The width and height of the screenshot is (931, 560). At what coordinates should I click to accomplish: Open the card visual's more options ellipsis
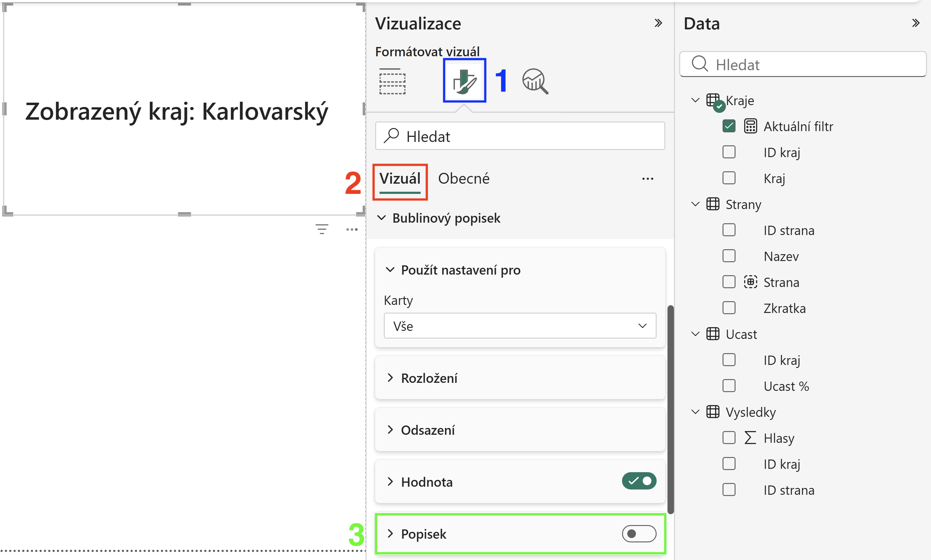point(352,229)
